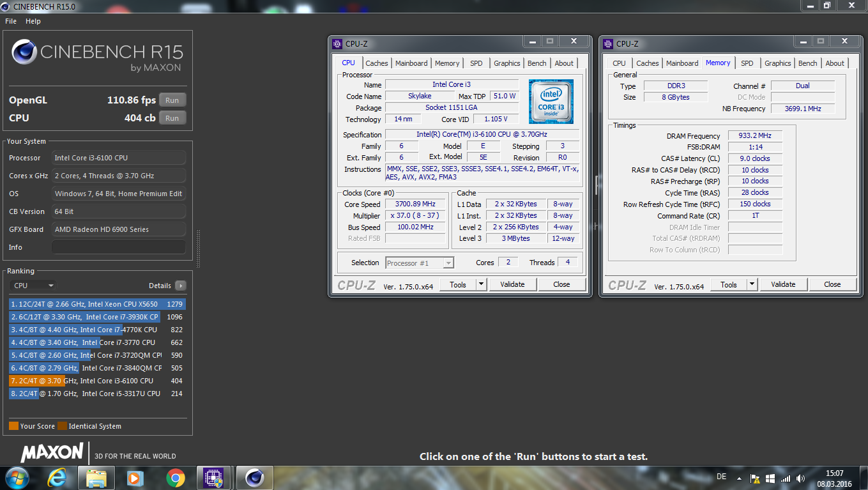Select ranking entry Intel Core i5-3317U
This screenshot has width=868, height=490.
coord(97,394)
